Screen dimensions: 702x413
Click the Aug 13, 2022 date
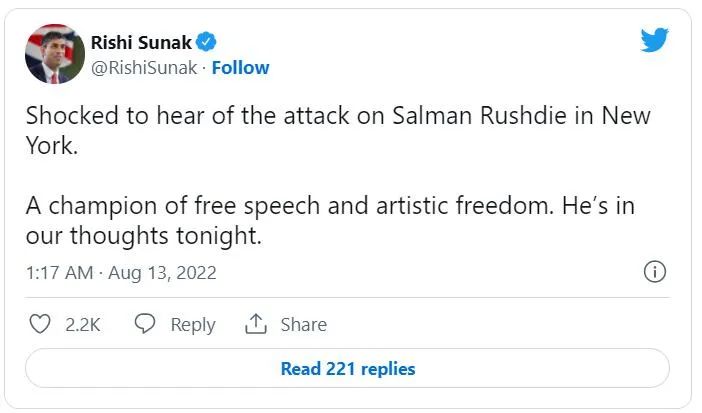(x=160, y=272)
